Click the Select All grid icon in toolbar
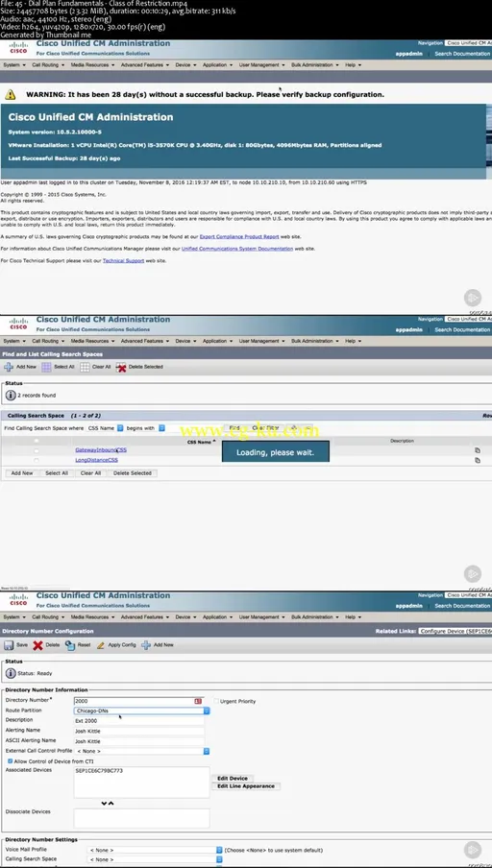 tap(46, 367)
